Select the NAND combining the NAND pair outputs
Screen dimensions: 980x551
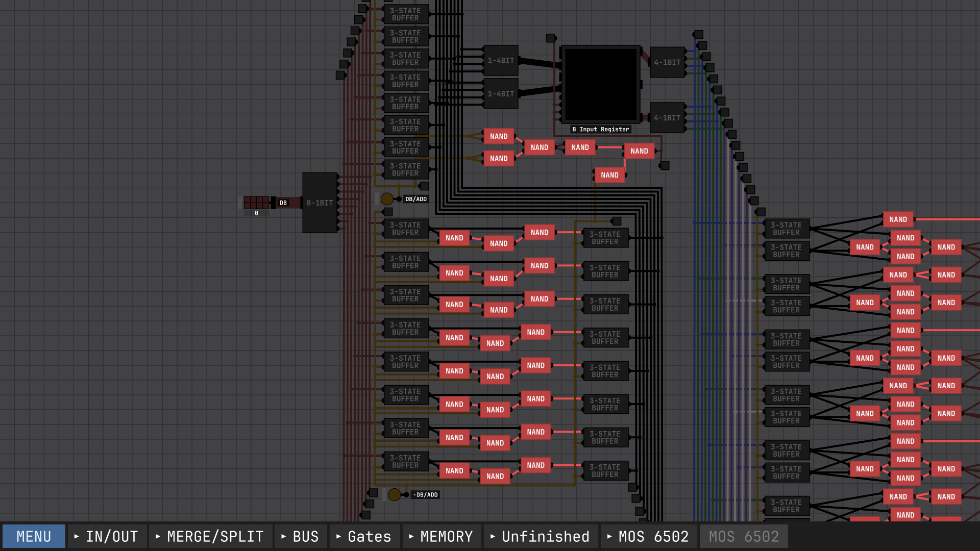click(540, 147)
